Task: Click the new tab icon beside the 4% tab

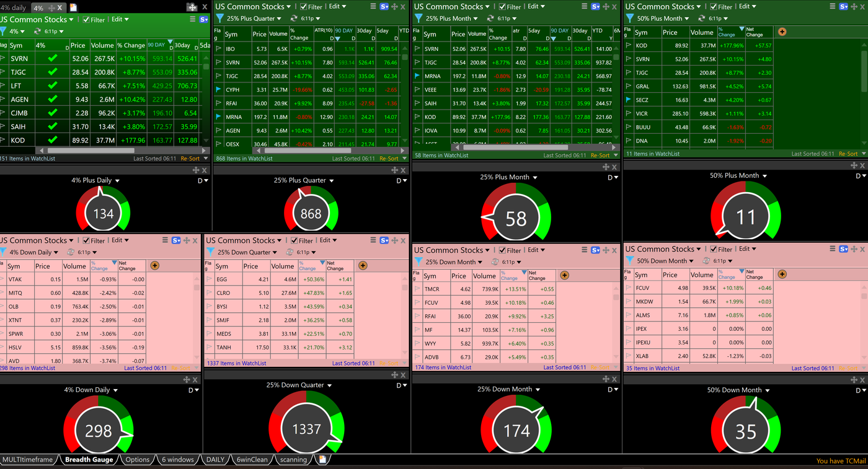Action: coord(73,7)
